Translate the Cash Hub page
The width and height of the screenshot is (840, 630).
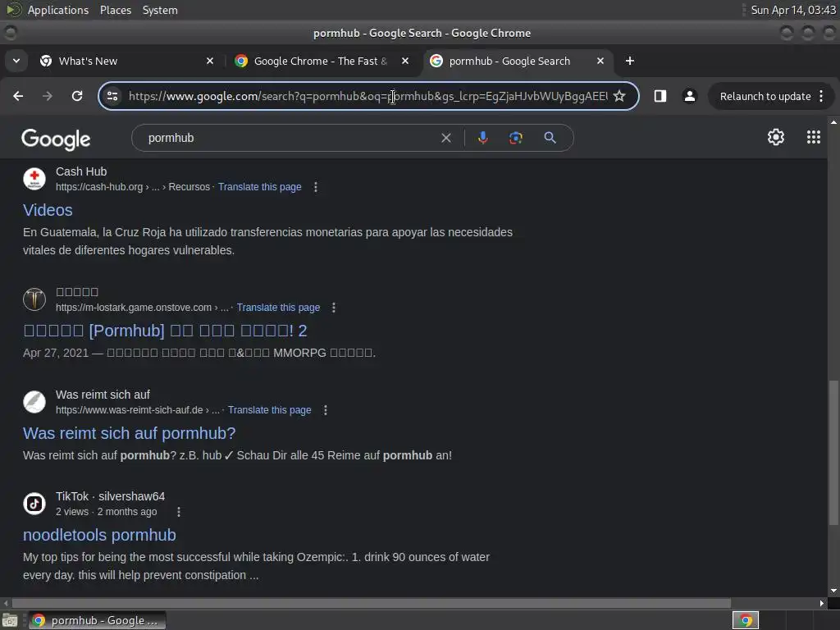click(259, 187)
